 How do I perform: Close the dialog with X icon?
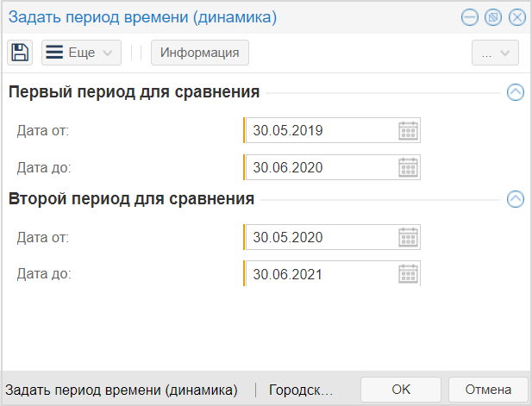click(x=517, y=17)
